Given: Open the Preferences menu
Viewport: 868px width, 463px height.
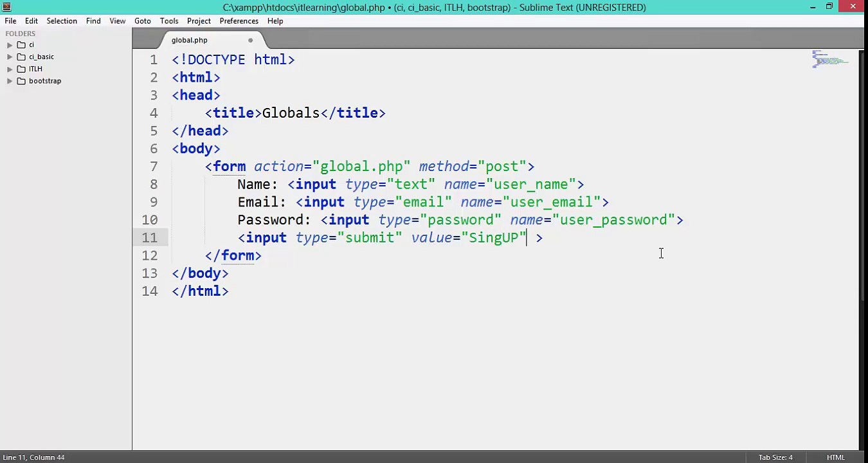Looking at the screenshot, I should click(239, 21).
